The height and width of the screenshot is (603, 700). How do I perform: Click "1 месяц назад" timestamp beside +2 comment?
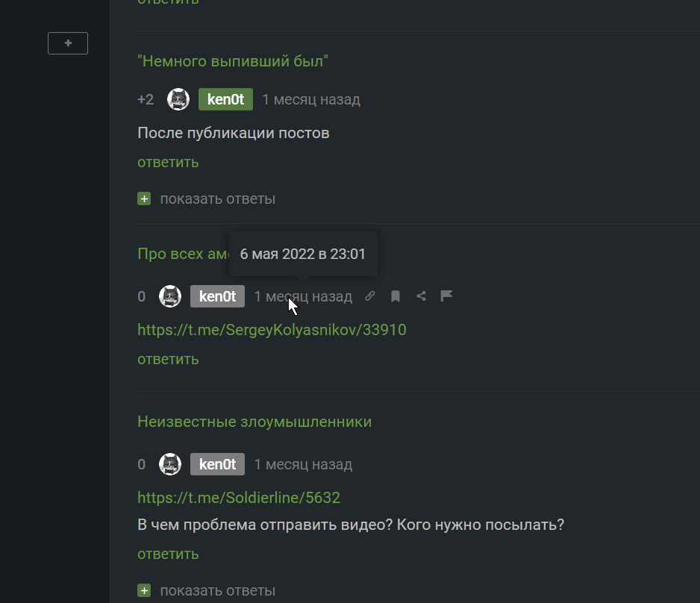311,99
